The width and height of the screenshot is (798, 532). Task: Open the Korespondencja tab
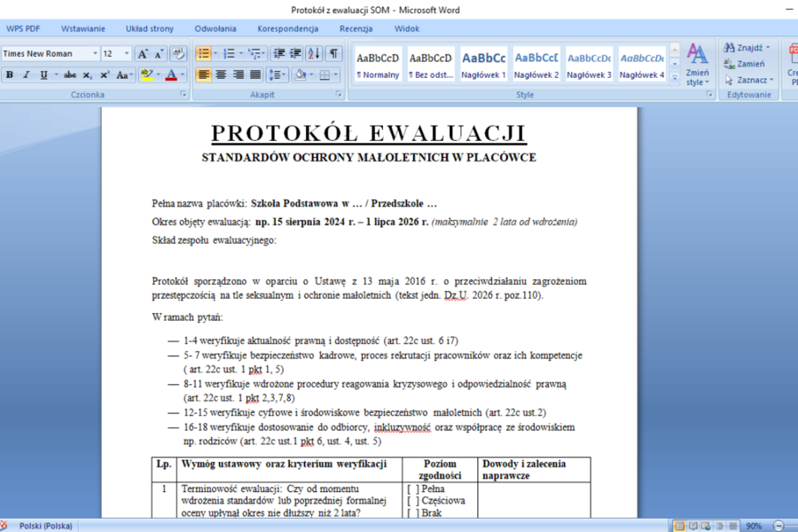(x=288, y=28)
